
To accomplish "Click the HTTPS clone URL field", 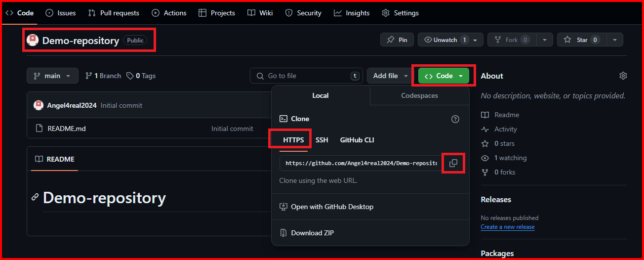I will tap(361, 163).
